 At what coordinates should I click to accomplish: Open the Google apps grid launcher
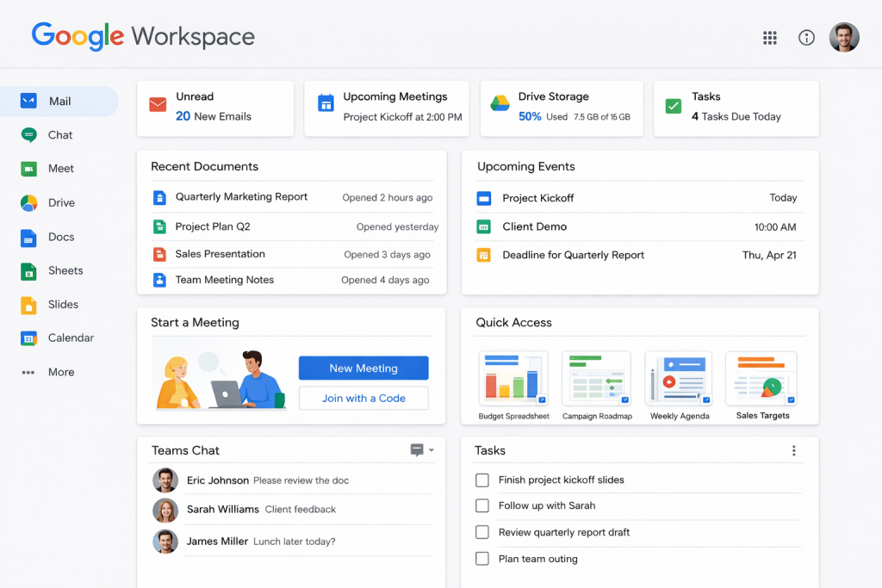point(770,38)
